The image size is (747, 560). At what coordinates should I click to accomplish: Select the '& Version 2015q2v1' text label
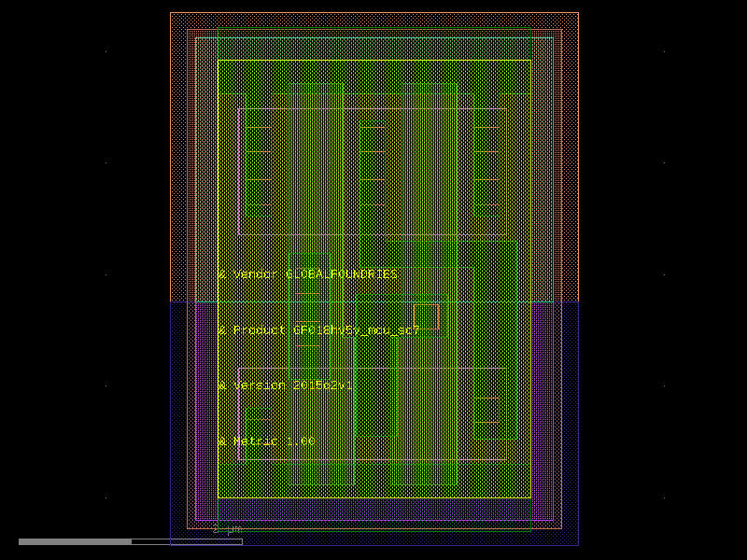286,385
